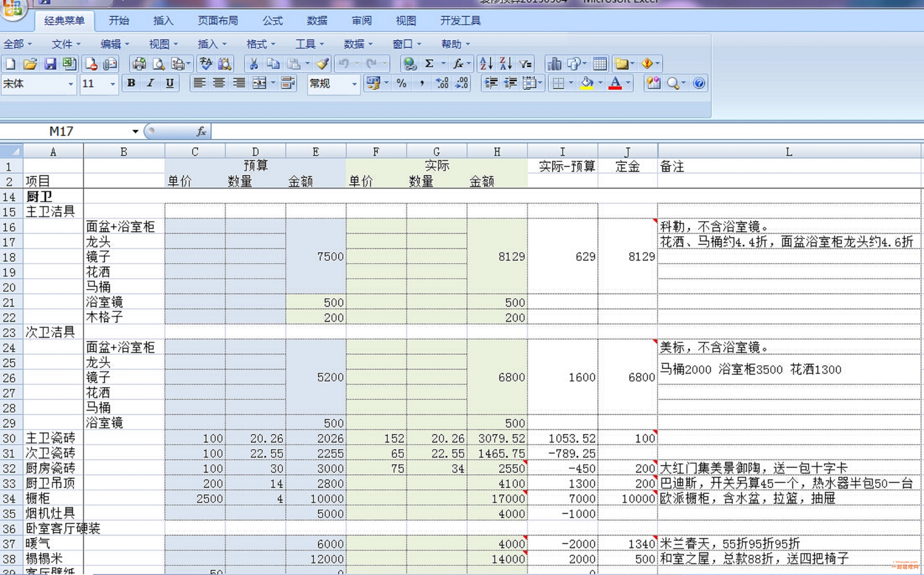Click the fx insert function button in formula bar
The image size is (924, 575).
(x=201, y=132)
